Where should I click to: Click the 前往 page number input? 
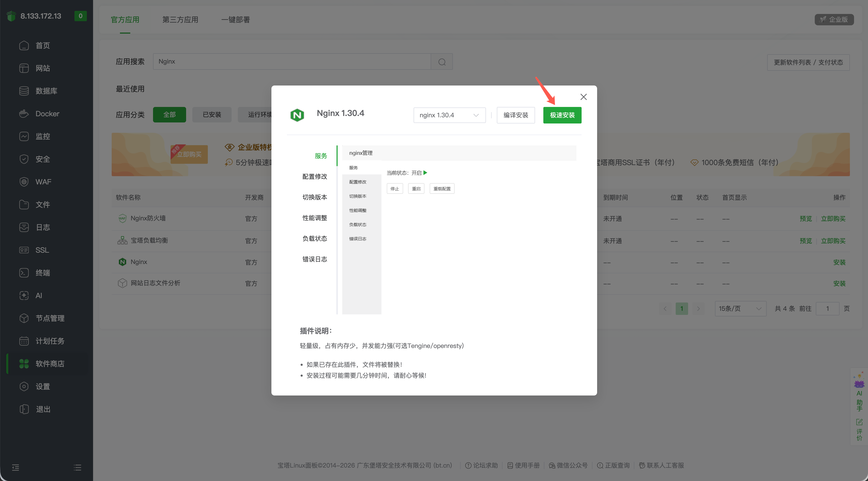click(x=827, y=308)
